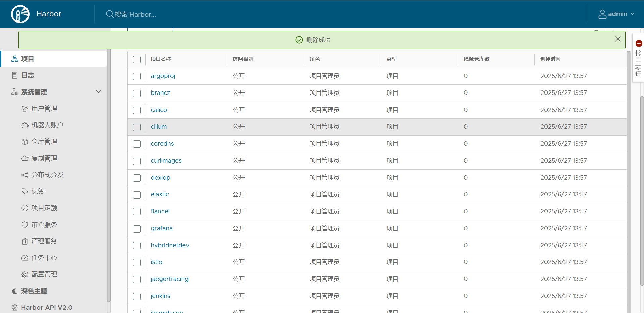Click the Harbor lighthouse logo

[20, 14]
